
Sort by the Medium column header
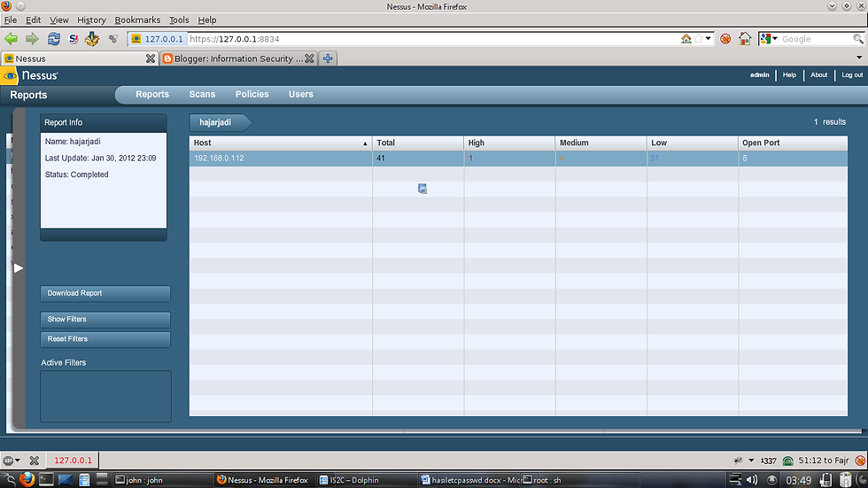click(x=601, y=143)
